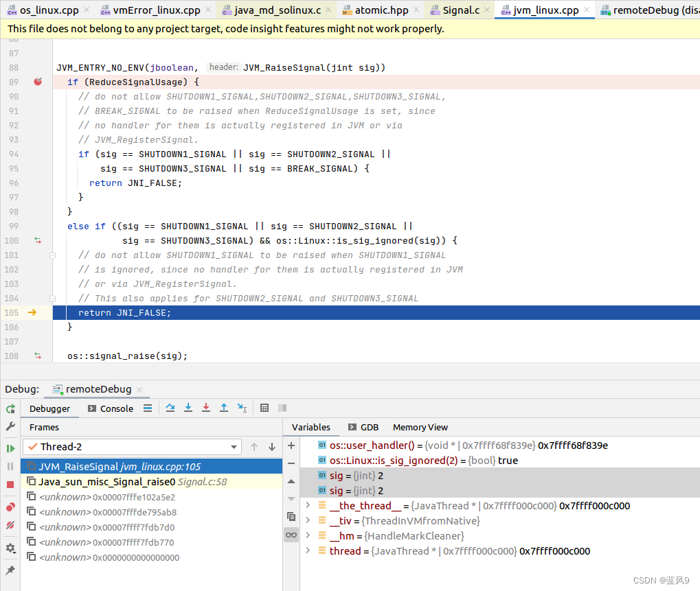Switch to the Variables tab
700x591 pixels.
pyautogui.click(x=311, y=428)
